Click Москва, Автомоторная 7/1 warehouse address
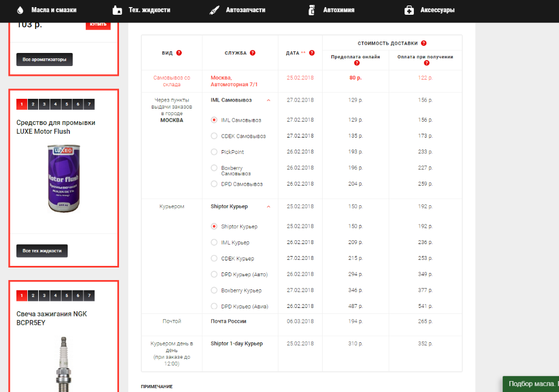The width and height of the screenshot is (559, 392). click(234, 81)
